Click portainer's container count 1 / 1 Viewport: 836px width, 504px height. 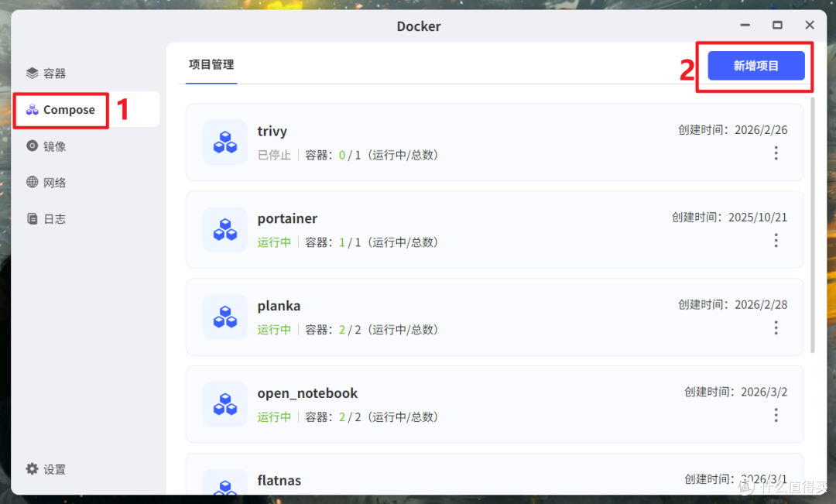[x=350, y=242]
